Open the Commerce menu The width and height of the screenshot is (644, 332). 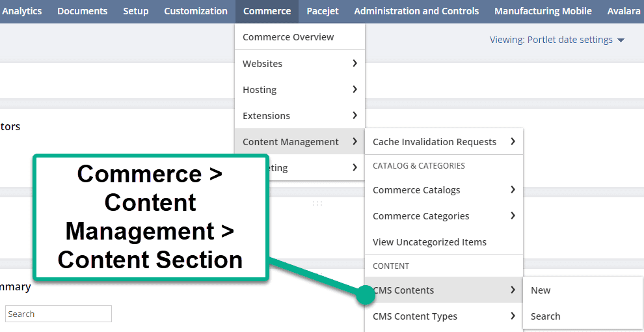pyautogui.click(x=267, y=12)
